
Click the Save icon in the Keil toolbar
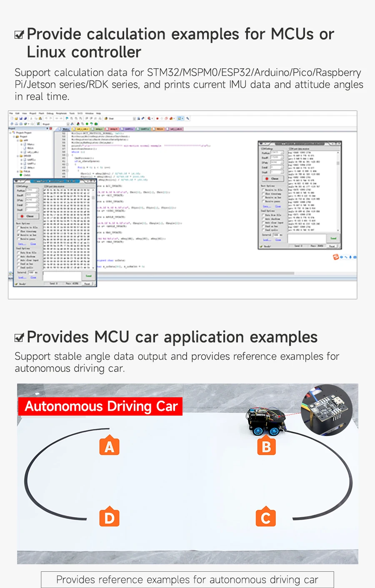click(21, 118)
